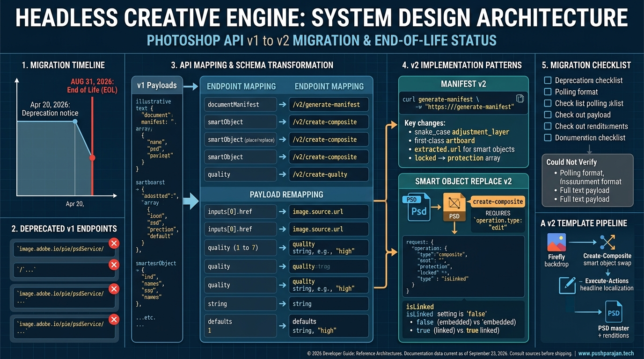Screen dimensions: 644x359
Task: Click the arrow beside documentManifest mapping
Action: coord(282,104)
